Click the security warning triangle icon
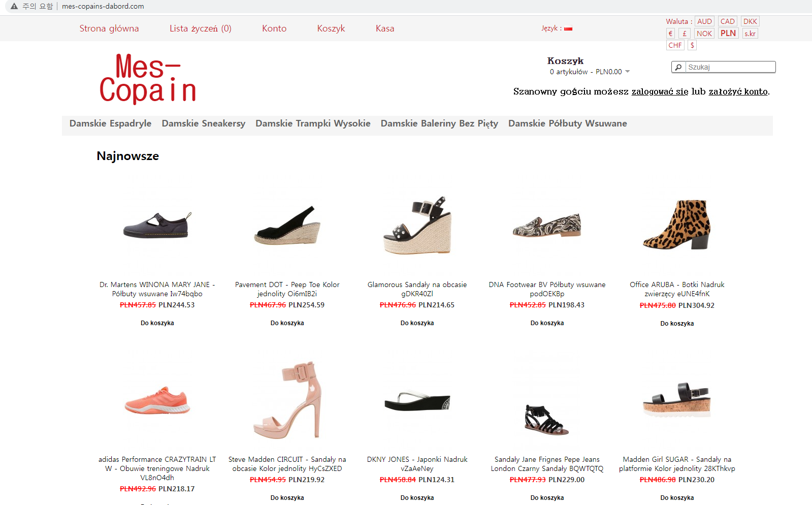 click(x=14, y=6)
